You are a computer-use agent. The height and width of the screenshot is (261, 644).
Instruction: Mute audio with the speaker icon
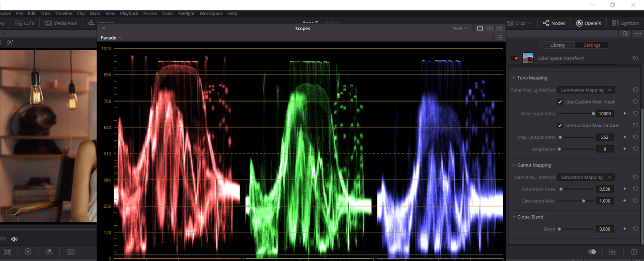(14, 239)
